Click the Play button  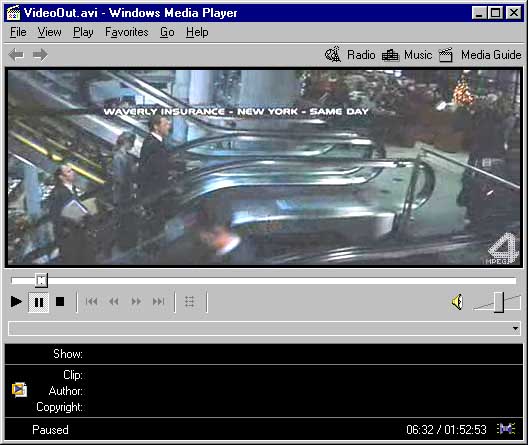pyautogui.click(x=16, y=302)
